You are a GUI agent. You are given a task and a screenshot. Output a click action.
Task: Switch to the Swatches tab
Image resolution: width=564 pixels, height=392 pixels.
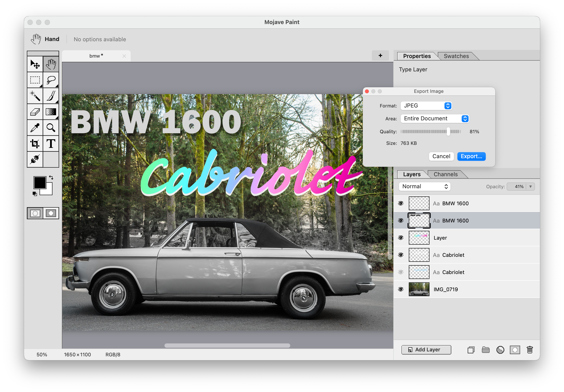pyautogui.click(x=456, y=56)
